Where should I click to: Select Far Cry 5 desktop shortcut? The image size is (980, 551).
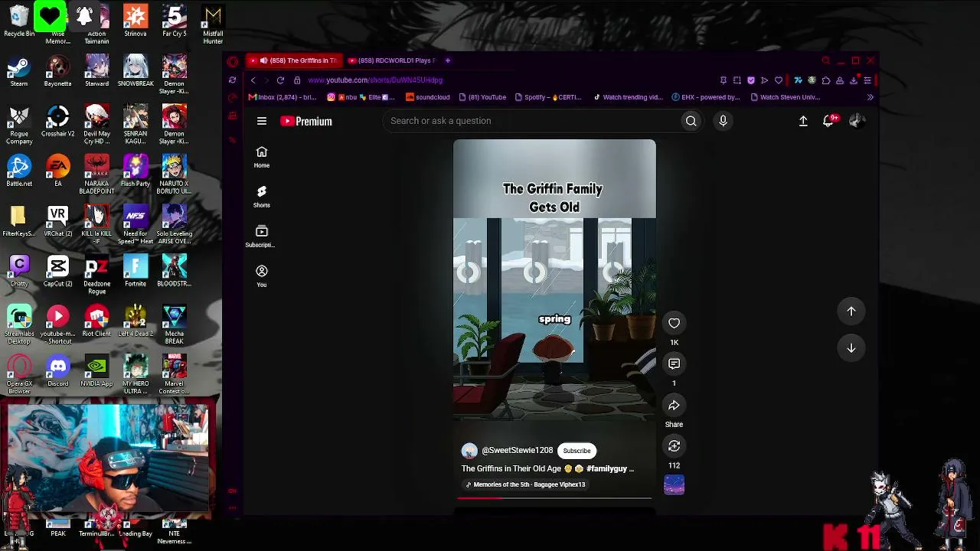(174, 21)
